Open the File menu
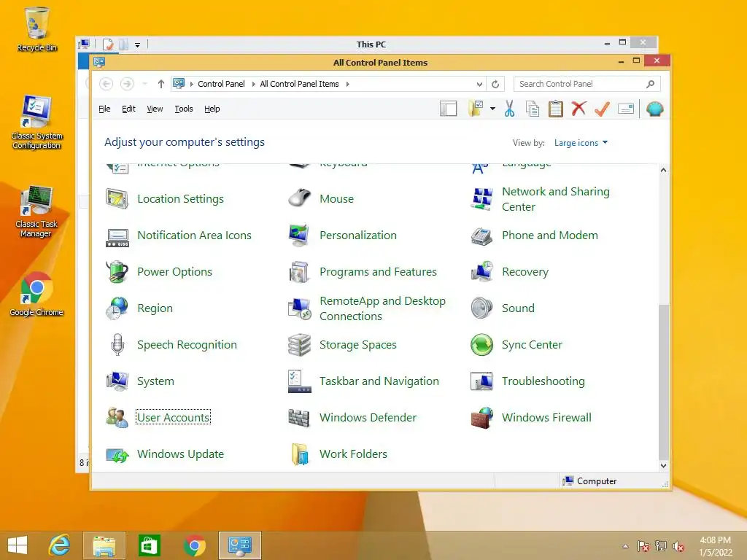 pyautogui.click(x=104, y=109)
